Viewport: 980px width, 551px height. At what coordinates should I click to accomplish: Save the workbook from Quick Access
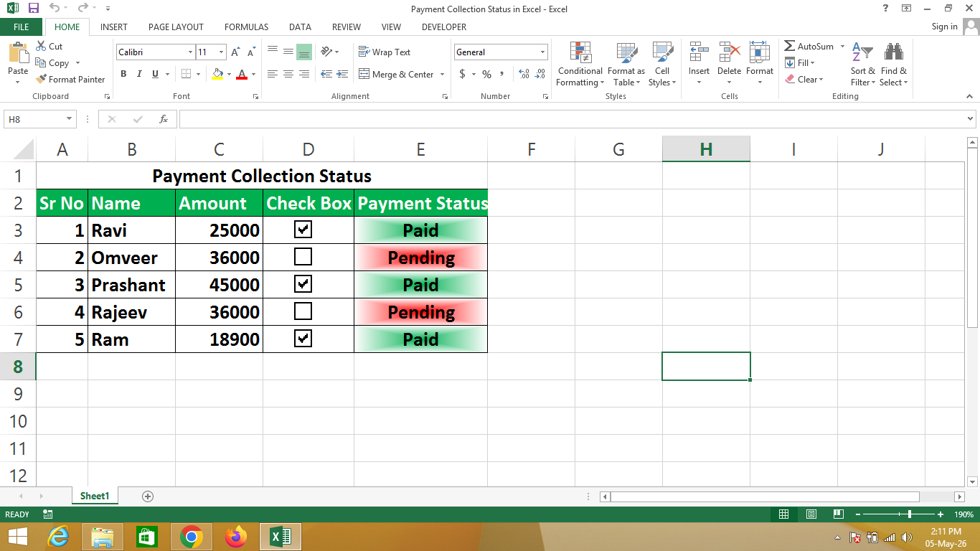click(x=33, y=9)
